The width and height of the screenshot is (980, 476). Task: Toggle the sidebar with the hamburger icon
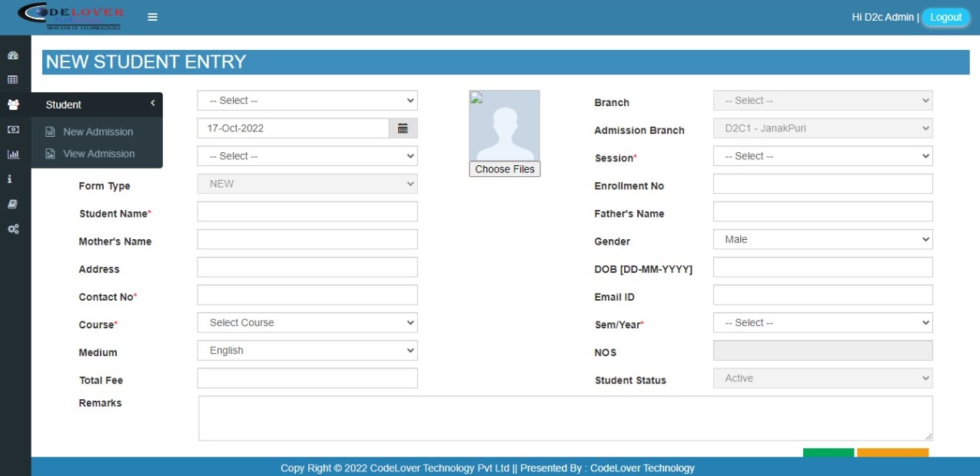coord(152,16)
